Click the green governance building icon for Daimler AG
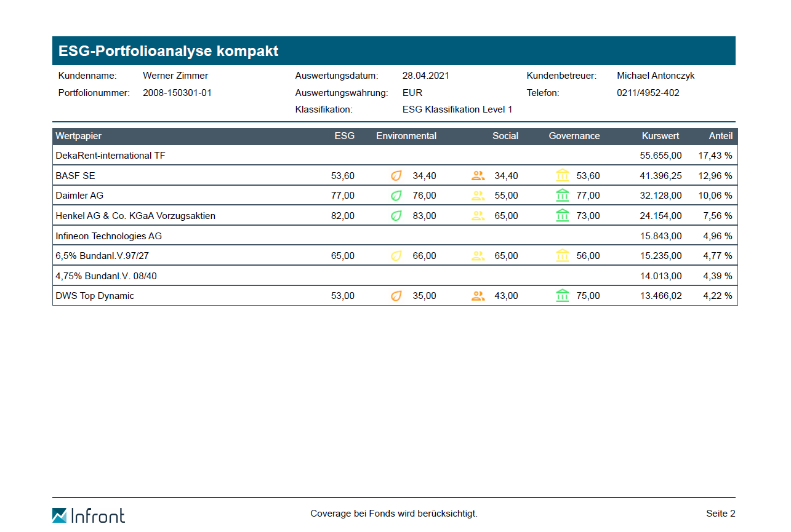 562,196
